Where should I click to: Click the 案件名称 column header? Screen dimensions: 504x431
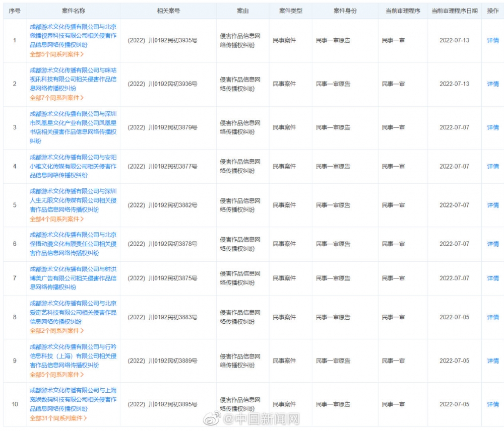pyautogui.click(x=73, y=11)
